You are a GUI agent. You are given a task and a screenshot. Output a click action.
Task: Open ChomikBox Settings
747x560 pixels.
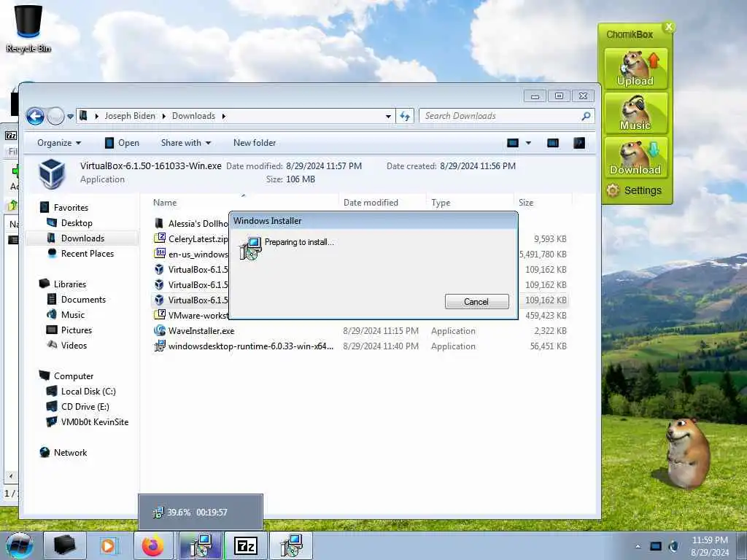[x=635, y=190]
